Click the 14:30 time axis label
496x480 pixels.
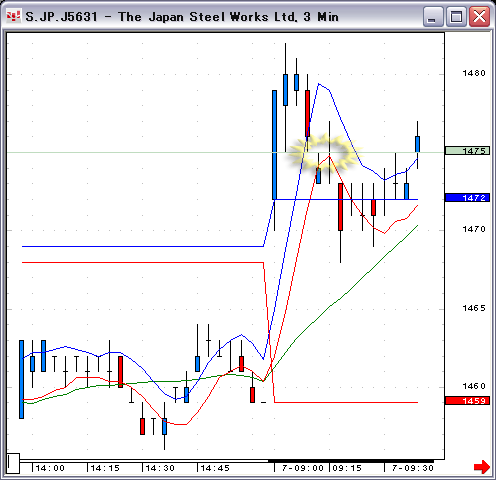coord(160,468)
